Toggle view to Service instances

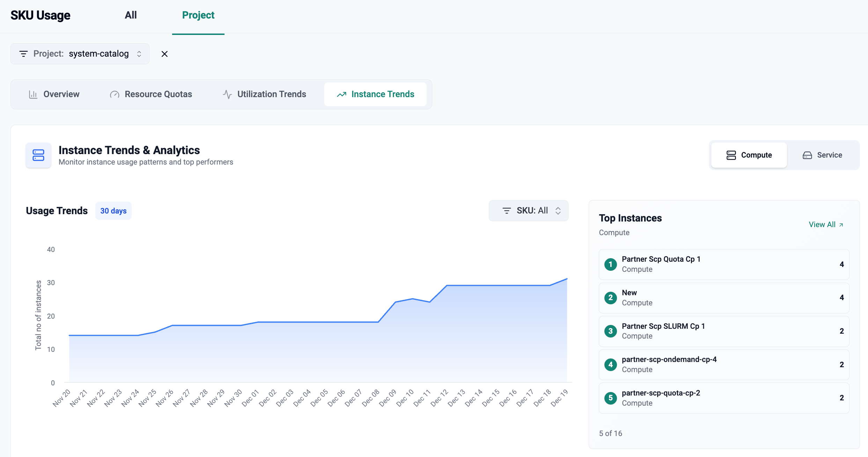[x=822, y=155]
